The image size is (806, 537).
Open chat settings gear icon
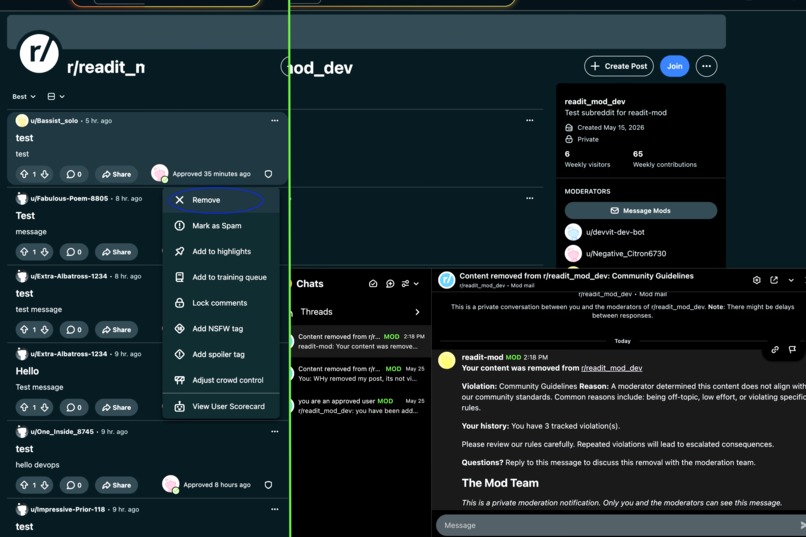(x=757, y=280)
